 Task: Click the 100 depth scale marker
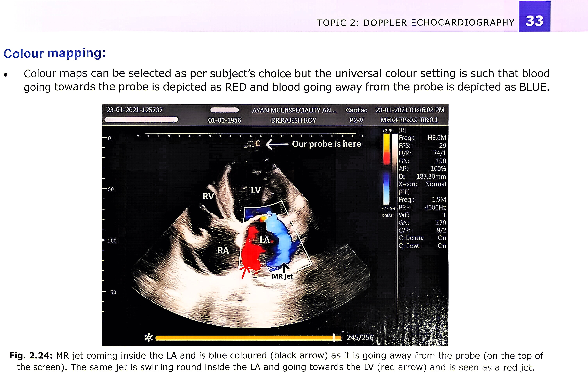pos(112,240)
